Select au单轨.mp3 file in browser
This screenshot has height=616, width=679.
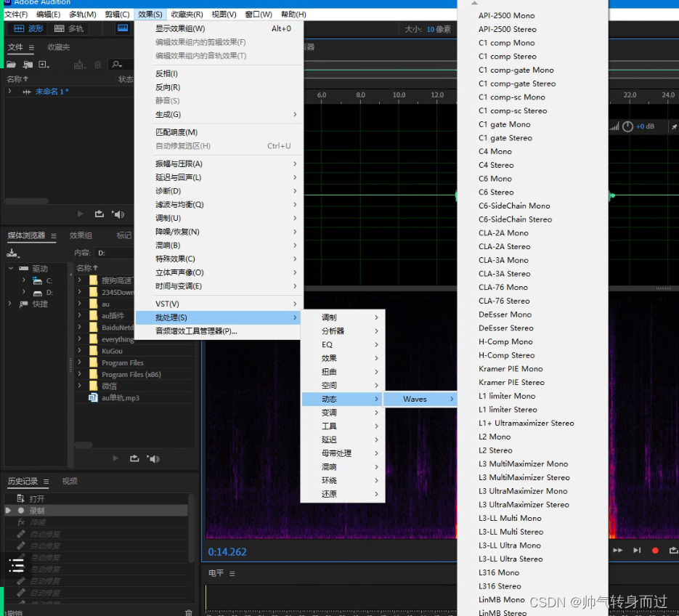(121, 397)
